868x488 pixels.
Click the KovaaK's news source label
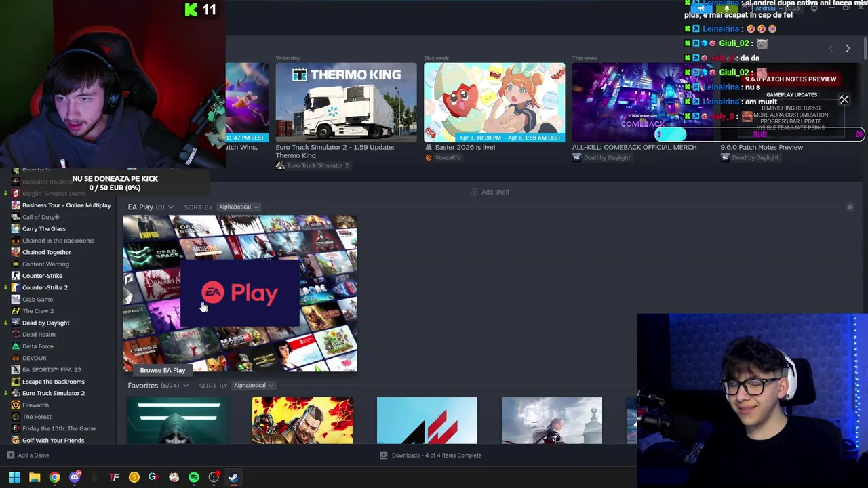tap(448, 157)
